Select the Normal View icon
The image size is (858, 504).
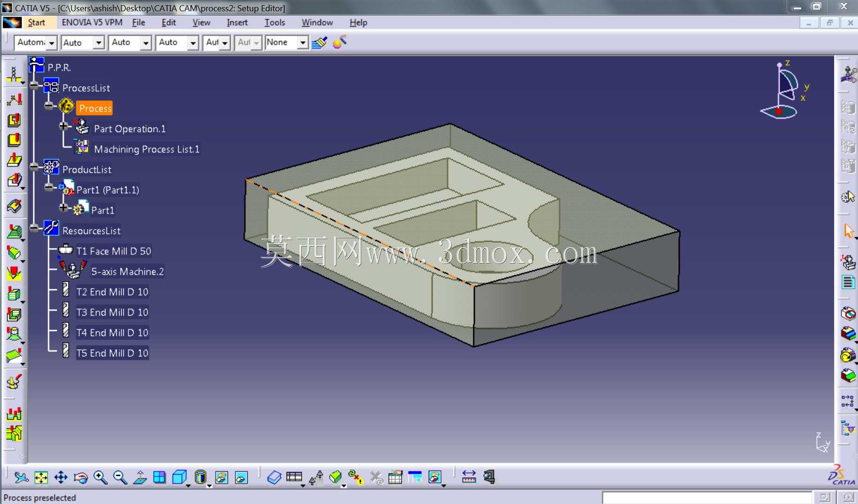[x=140, y=477]
